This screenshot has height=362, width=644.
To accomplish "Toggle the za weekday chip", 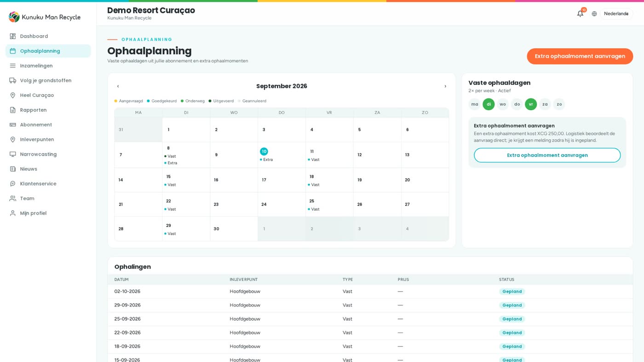I will [545, 104].
